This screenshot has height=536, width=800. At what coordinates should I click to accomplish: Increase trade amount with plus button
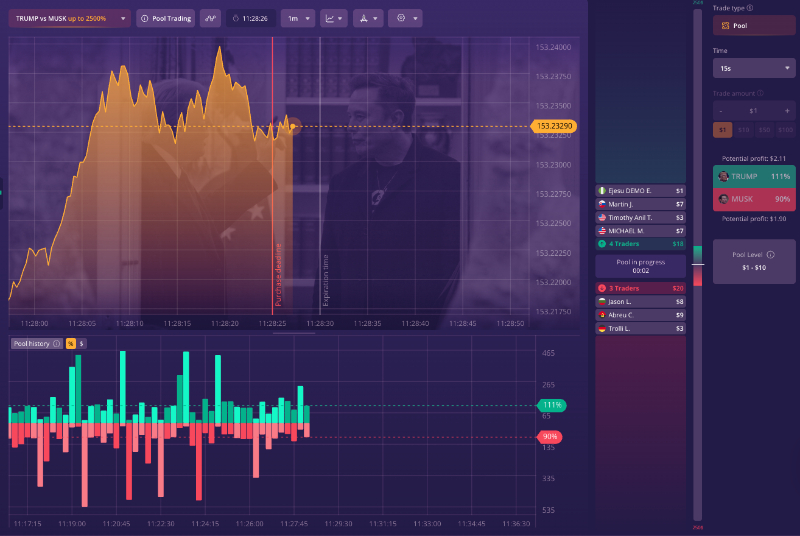[x=788, y=110]
